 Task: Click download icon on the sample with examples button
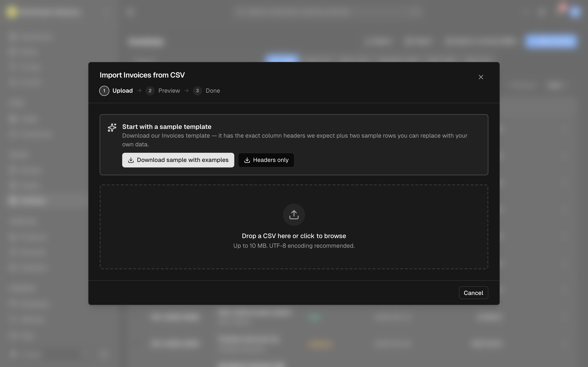point(131,160)
